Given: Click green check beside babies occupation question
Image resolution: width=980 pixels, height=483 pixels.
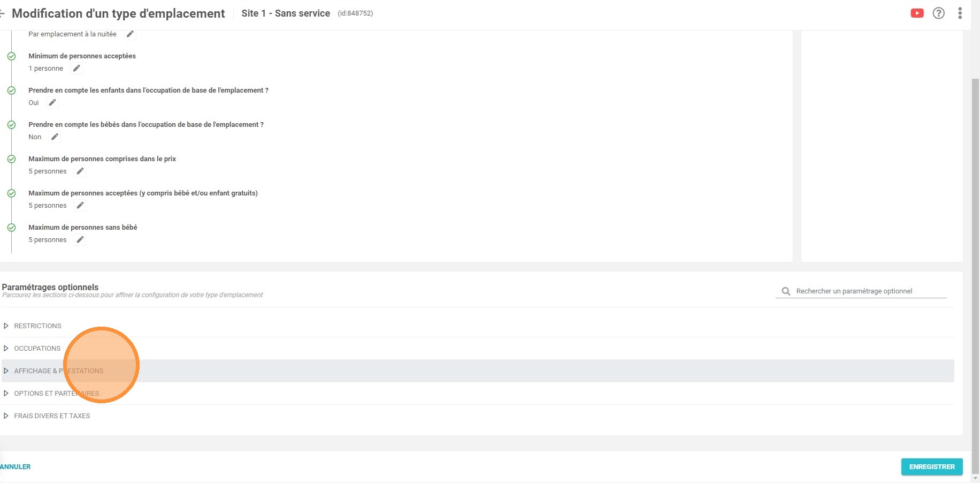Looking at the screenshot, I should 11,125.
